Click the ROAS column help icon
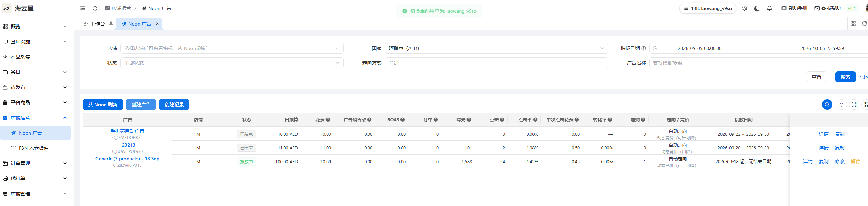The width and height of the screenshot is (868, 206). (x=403, y=120)
